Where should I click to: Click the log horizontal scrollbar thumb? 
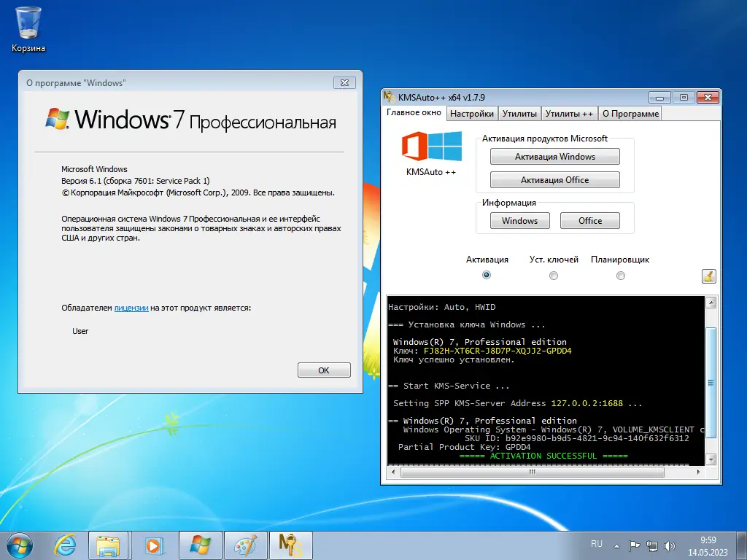point(533,472)
